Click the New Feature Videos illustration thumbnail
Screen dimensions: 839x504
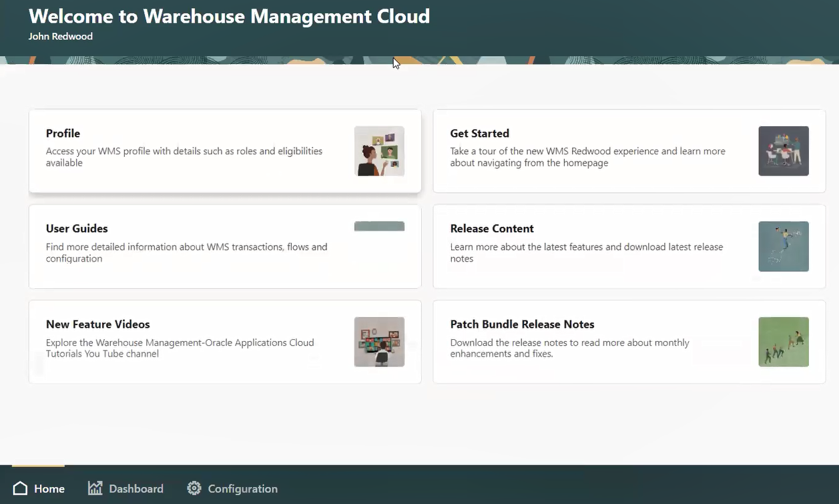[x=379, y=342]
